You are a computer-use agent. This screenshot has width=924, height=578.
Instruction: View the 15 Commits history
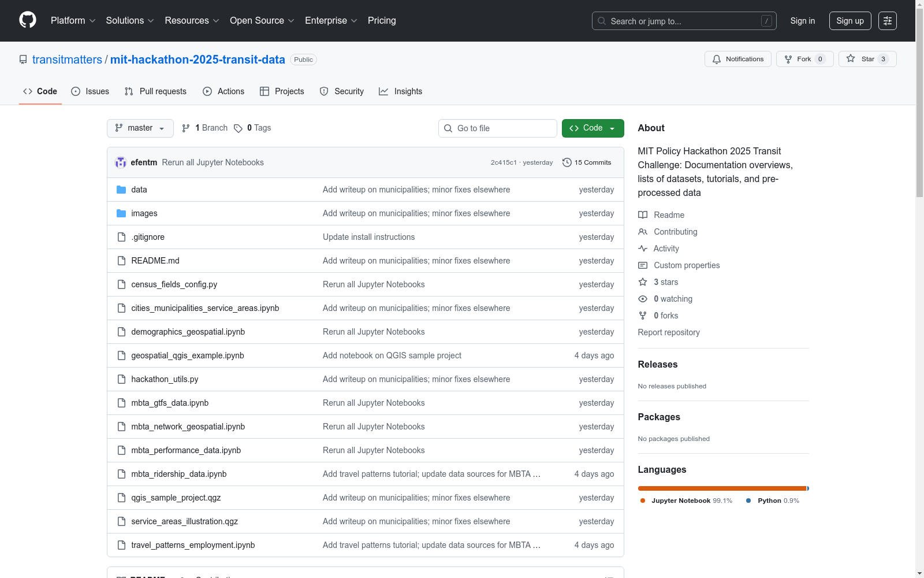tap(587, 162)
